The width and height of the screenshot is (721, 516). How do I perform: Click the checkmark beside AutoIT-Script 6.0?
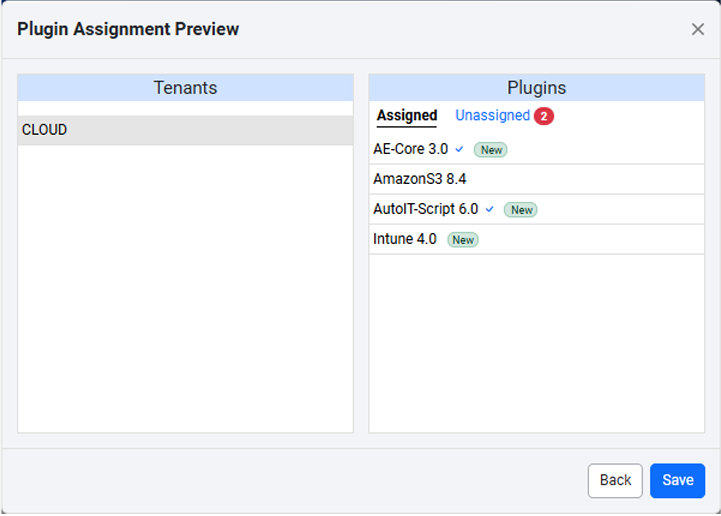490,209
